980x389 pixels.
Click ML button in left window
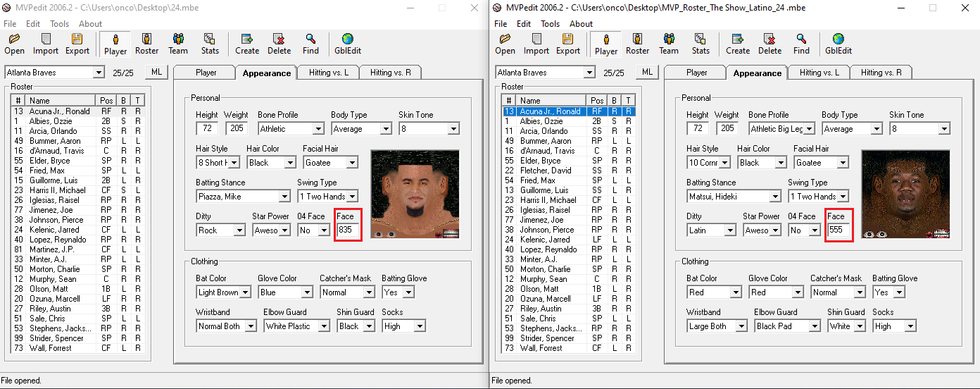(156, 72)
